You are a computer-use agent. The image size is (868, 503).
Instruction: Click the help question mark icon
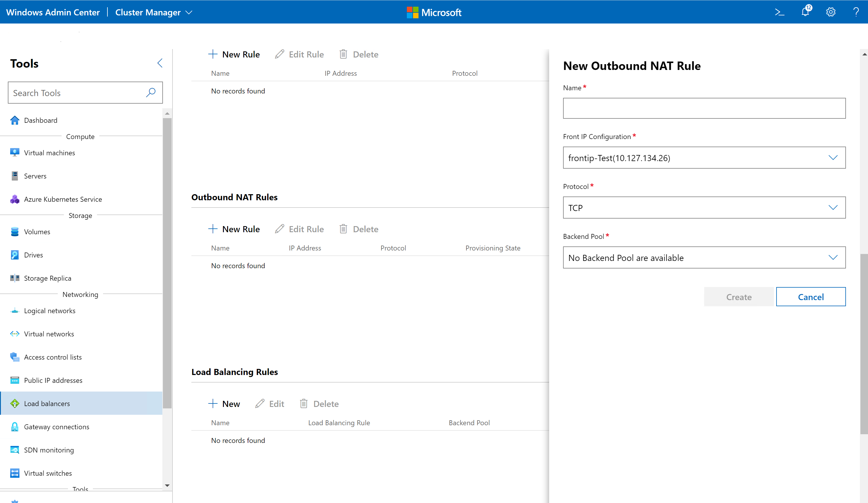pyautogui.click(x=856, y=12)
